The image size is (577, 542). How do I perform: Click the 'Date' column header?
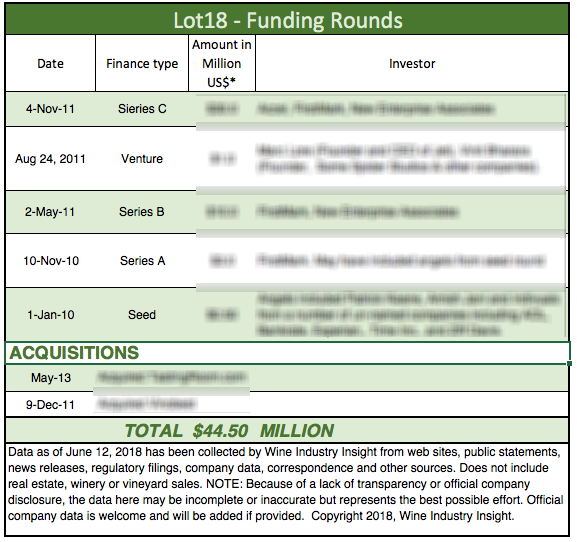tap(50, 63)
